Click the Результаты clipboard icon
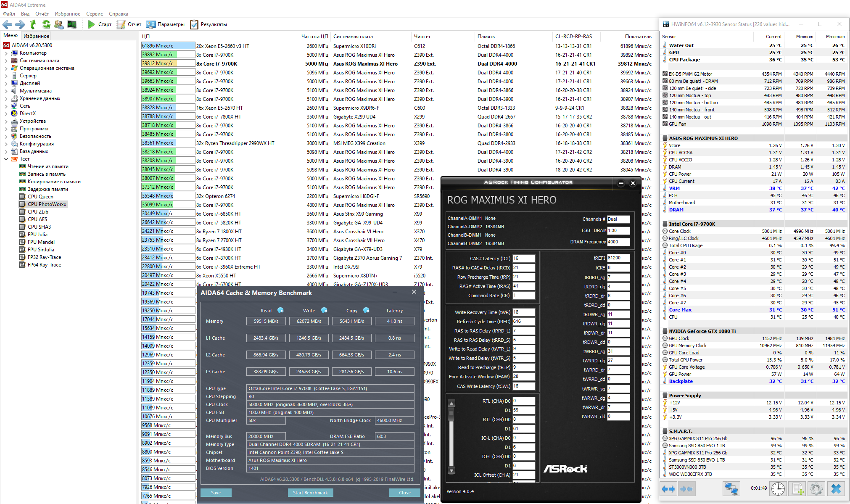Image resolution: width=850 pixels, height=504 pixels. click(x=194, y=24)
